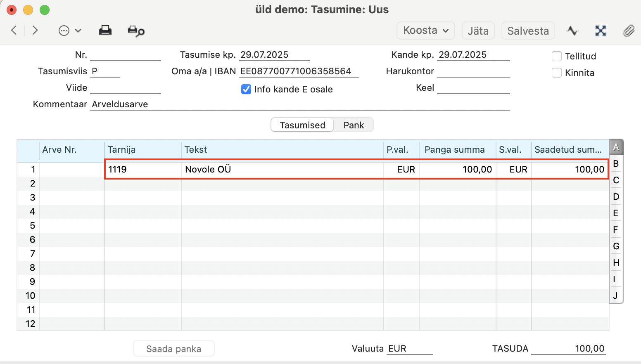Viewport: 641px width, 364px height.
Task: Go to previous record with back arrow
Action: click(x=14, y=30)
